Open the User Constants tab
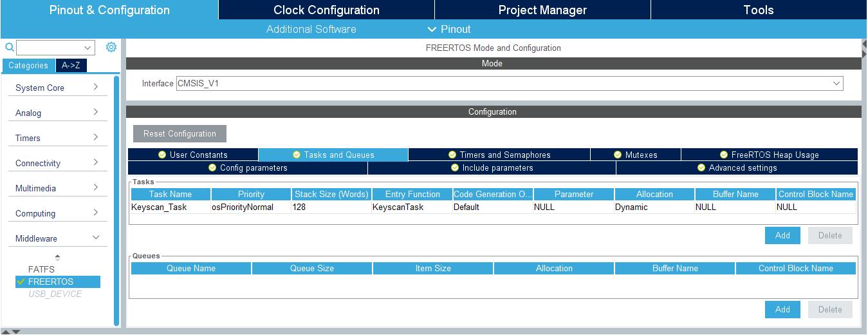Image resolution: width=868 pixels, height=335 pixels. pyautogui.click(x=193, y=155)
